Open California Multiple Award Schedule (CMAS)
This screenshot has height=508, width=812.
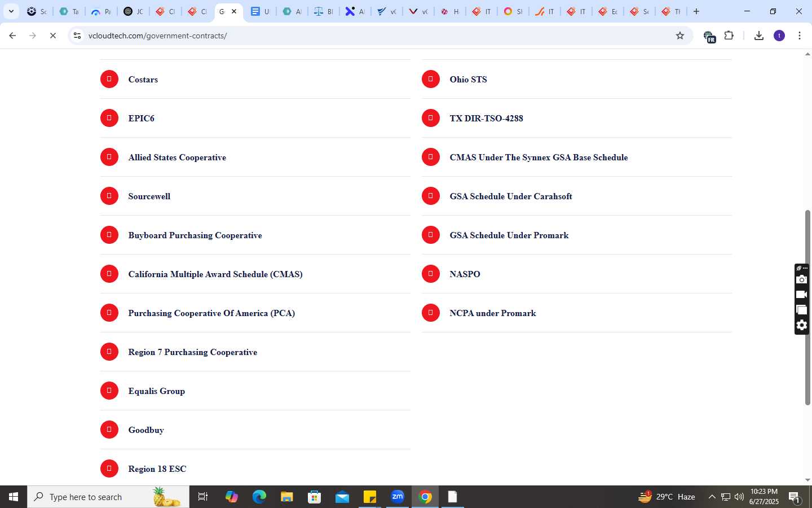(215, 274)
